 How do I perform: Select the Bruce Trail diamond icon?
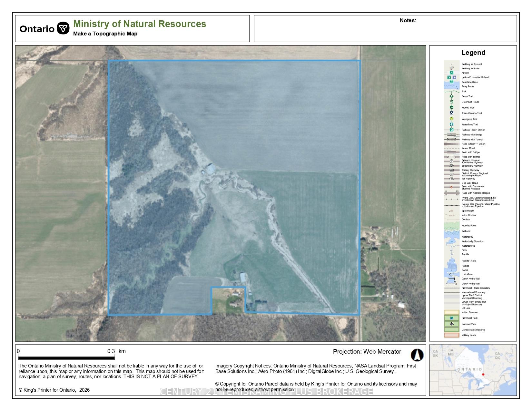452,96
